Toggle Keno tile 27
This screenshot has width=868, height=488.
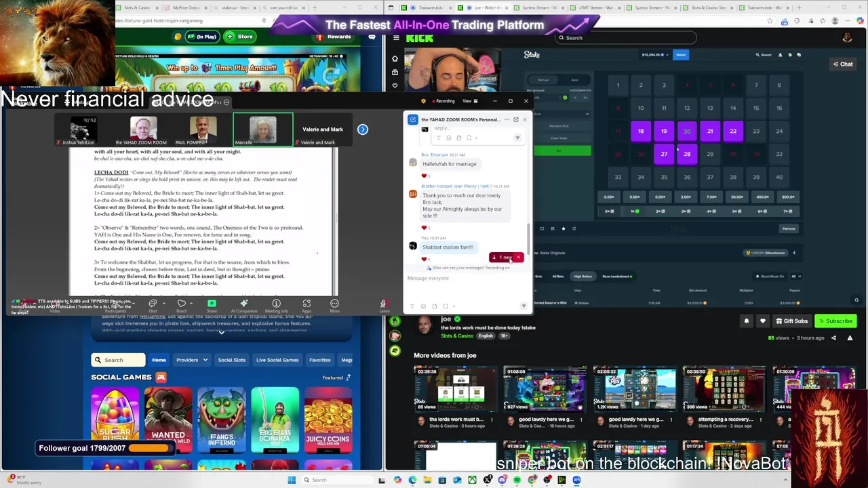click(x=664, y=154)
